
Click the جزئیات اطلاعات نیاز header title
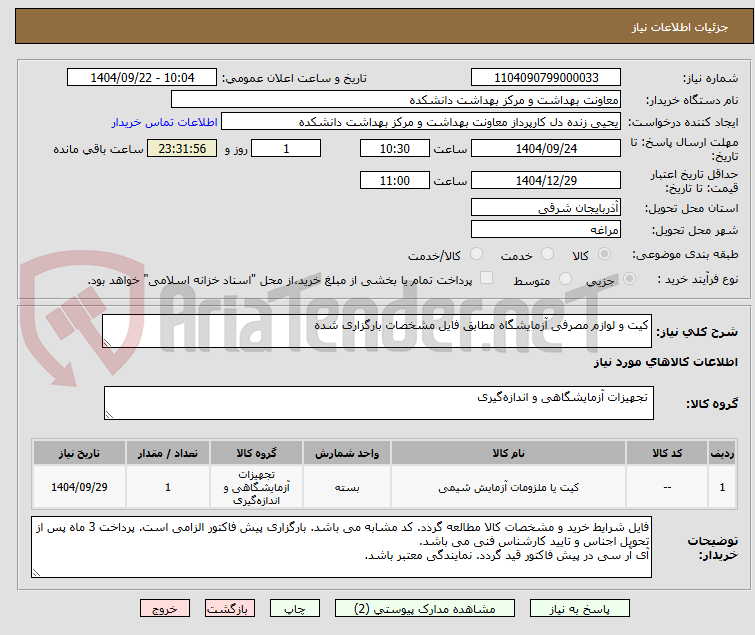[679, 27]
